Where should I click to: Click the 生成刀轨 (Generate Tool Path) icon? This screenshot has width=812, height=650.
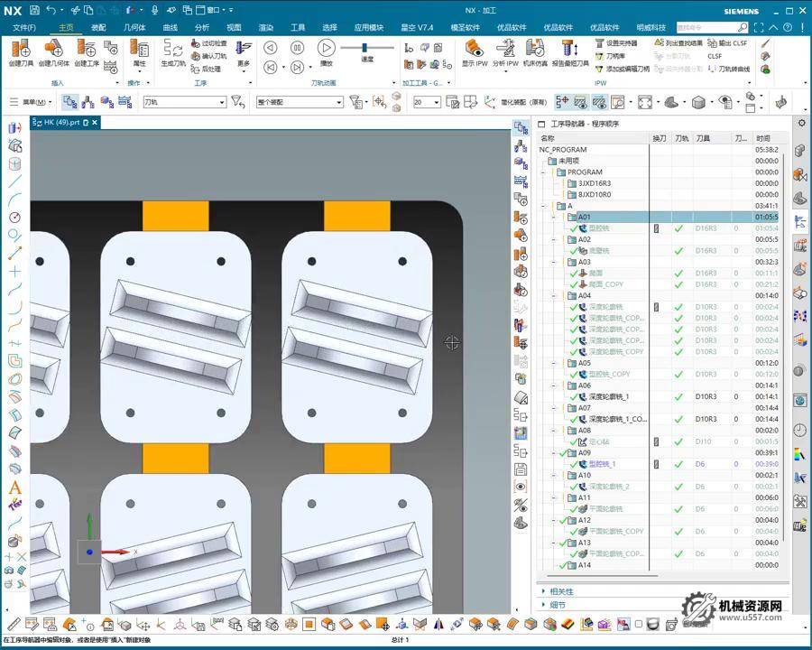[x=172, y=49]
